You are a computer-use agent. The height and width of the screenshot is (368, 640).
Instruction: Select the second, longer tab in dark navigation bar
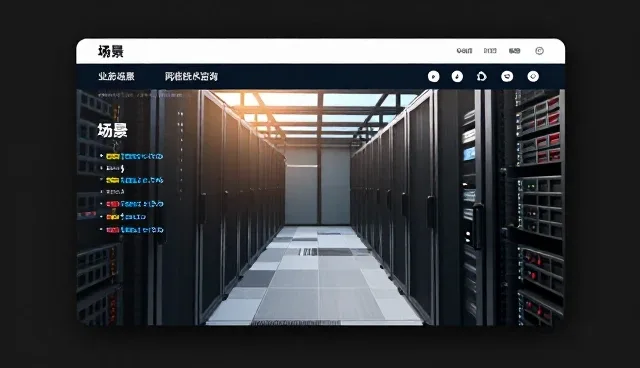(x=191, y=76)
